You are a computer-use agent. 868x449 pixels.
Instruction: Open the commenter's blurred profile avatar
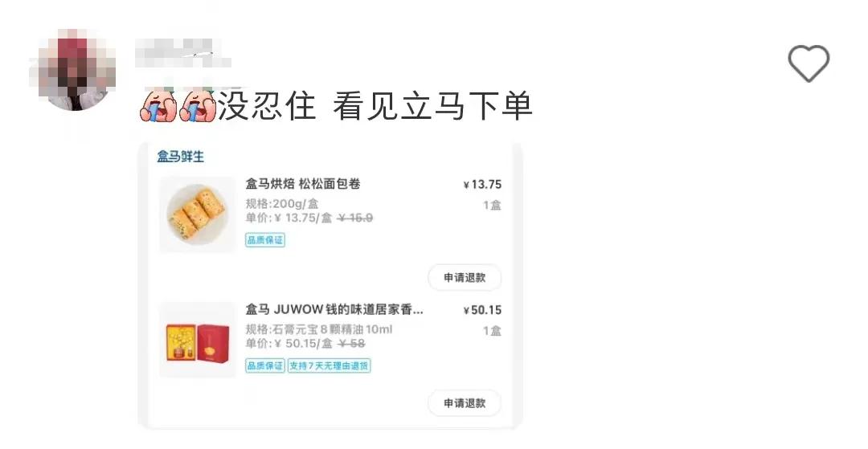[72, 70]
